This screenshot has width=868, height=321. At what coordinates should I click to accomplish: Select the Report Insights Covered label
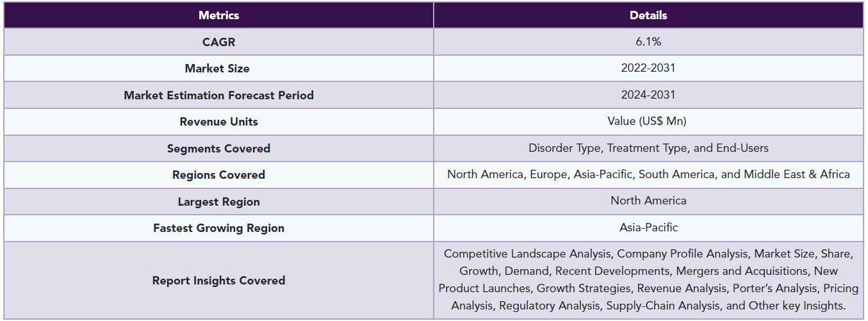pos(218,280)
